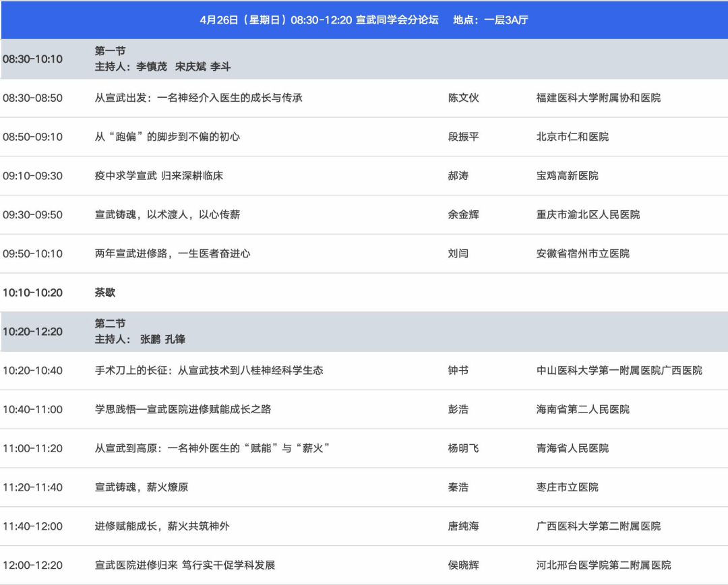
Task: Click speaker name 钟书
Action: click(x=458, y=371)
